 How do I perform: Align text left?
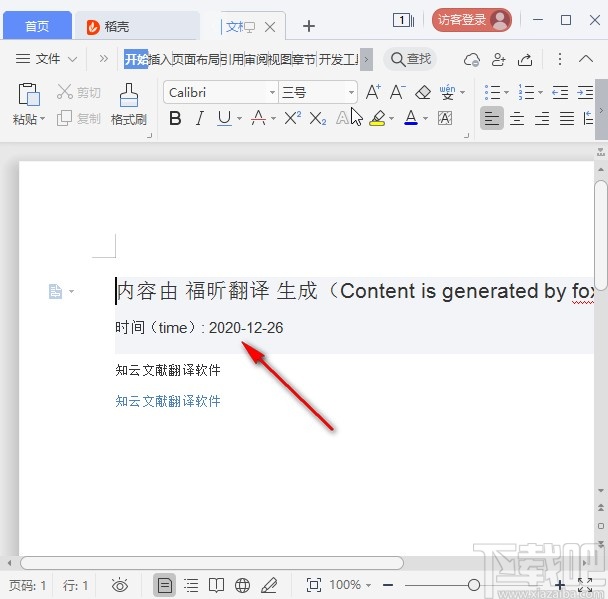pyautogui.click(x=492, y=118)
